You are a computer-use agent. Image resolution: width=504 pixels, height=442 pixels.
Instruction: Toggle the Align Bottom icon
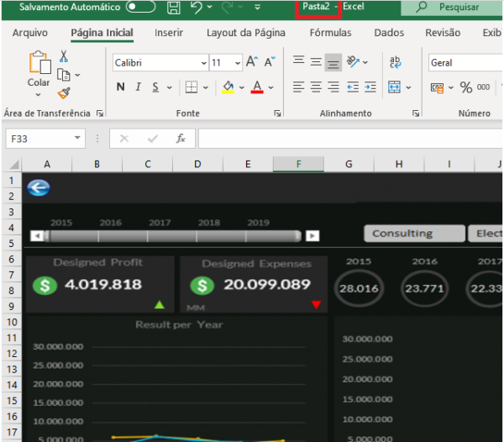(x=333, y=62)
